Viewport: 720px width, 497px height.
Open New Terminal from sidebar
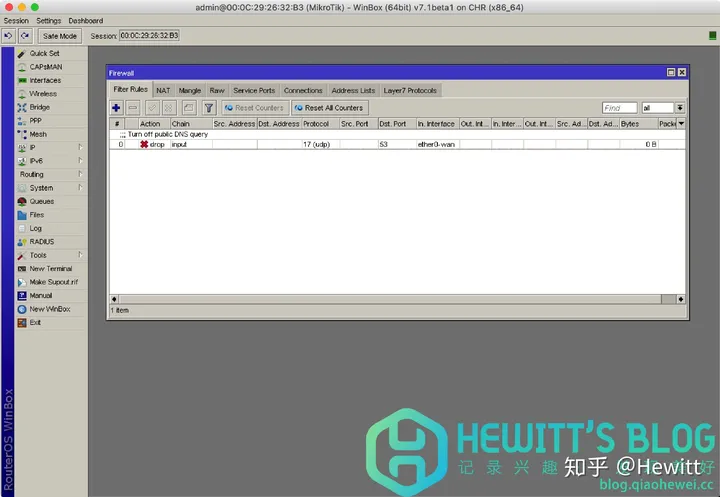click(51, 269)
